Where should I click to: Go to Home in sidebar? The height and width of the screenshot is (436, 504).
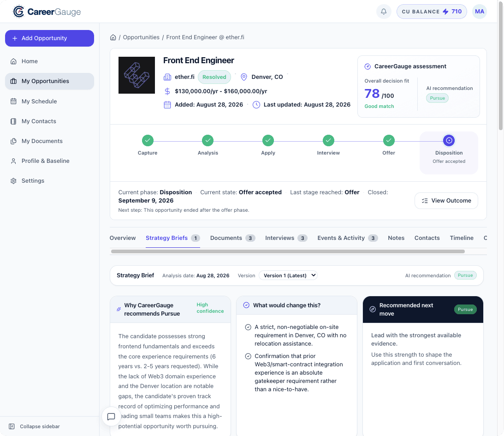tap(49, 61)
